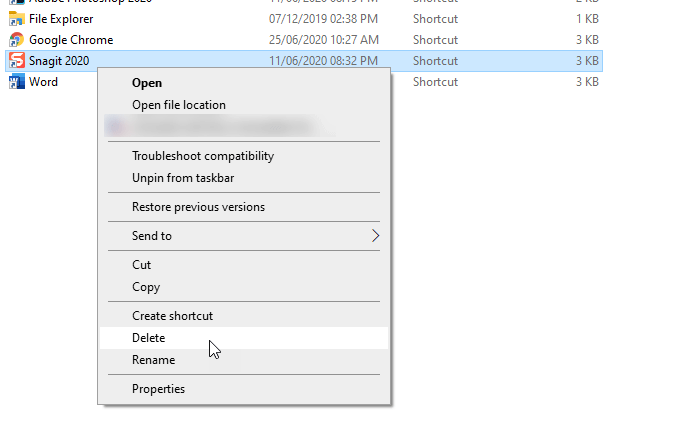This screenshot has width=700, height=433.
Task: Select Rename in the context menu
Action: (x=153, y=360)
